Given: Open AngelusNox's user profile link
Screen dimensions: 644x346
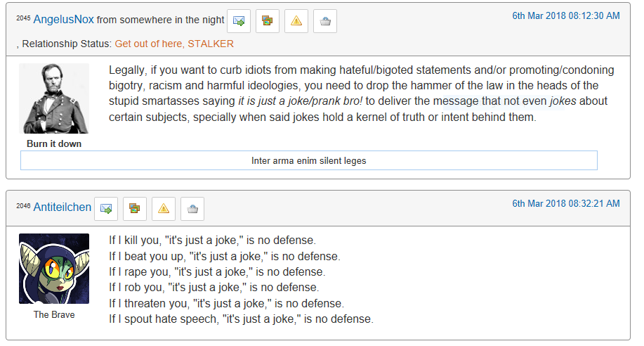Looking at the screenshot, I should point(64,19).
